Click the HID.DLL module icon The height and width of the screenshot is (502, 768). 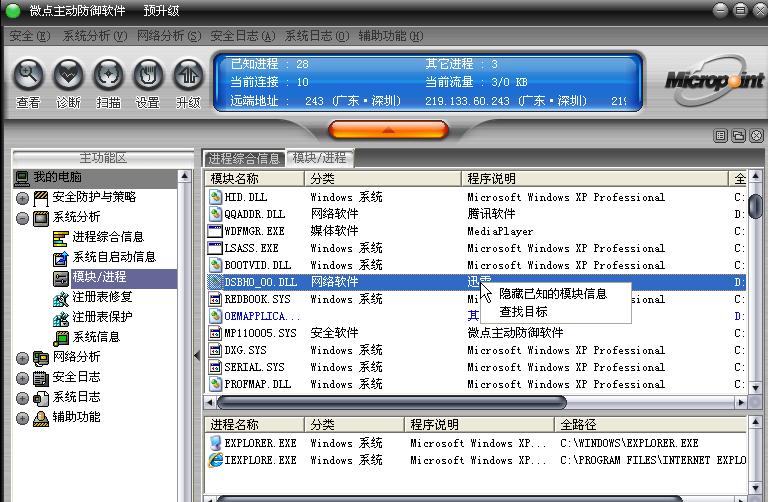(216, 197)
